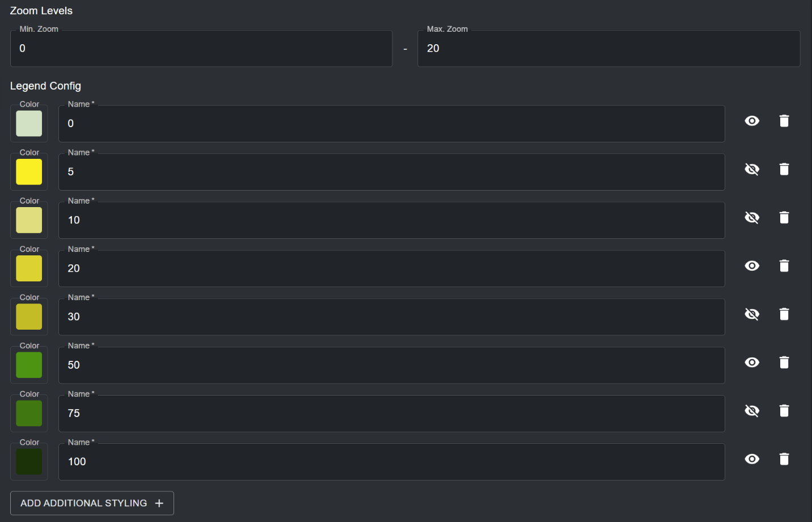Edit the Name field containing 20
812x522 pixels.
tap(391, 268)
